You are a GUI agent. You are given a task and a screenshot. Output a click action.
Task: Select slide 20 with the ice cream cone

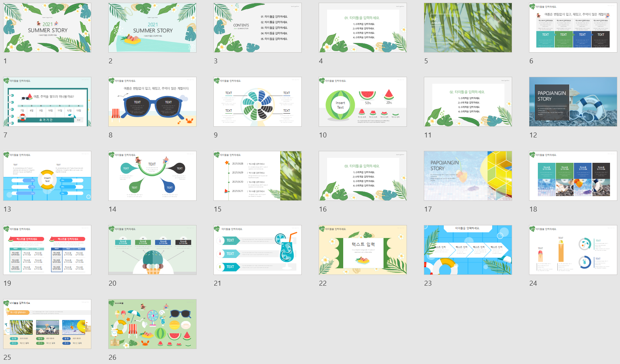pos(152,250)
